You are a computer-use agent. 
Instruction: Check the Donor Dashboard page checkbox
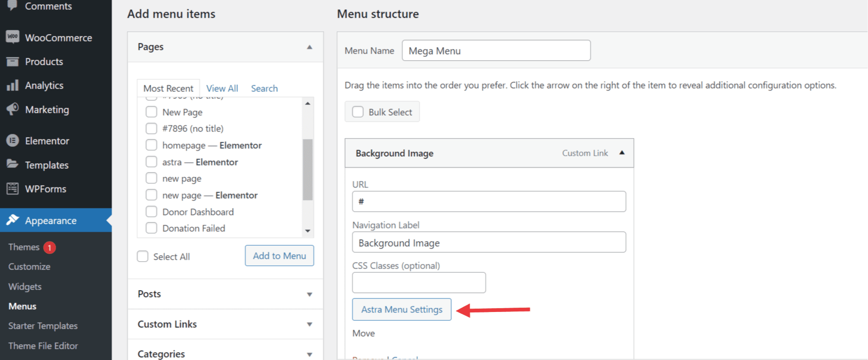pyautogui.click(x=151, y=212)
